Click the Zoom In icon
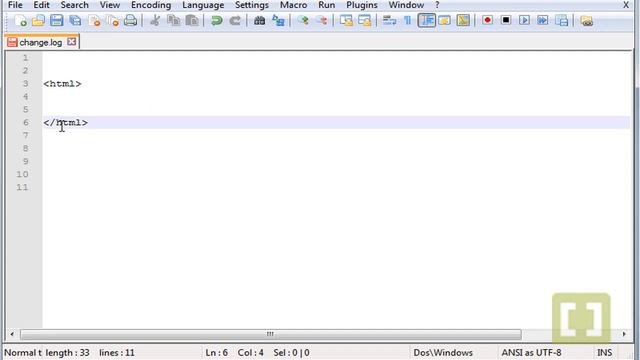640x360 pixels. 302,20
